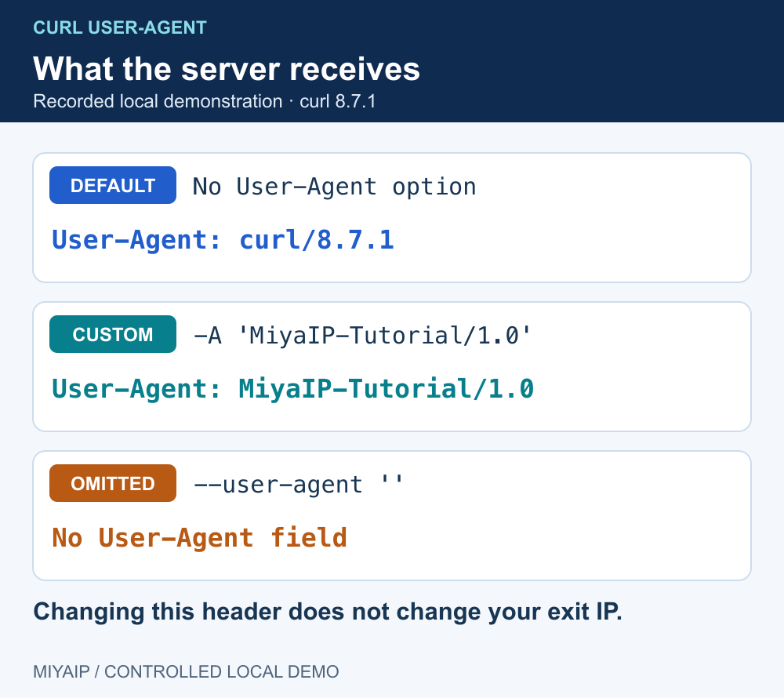This screenshot has height=698, width=784.
Task: Click the orange OMITTED badge
Action: point(112,483)
